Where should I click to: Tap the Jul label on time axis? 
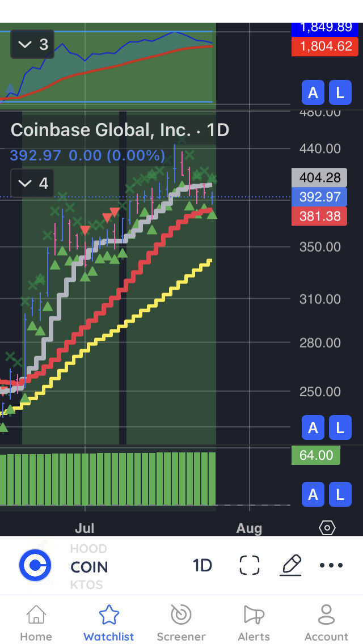(x=85, y=528)
